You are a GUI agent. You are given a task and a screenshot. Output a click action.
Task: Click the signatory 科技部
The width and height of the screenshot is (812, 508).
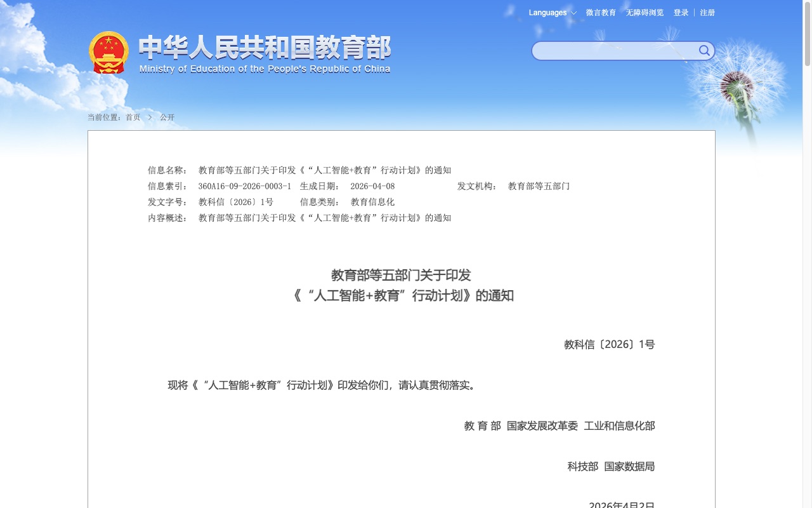[x=582, y=466]
